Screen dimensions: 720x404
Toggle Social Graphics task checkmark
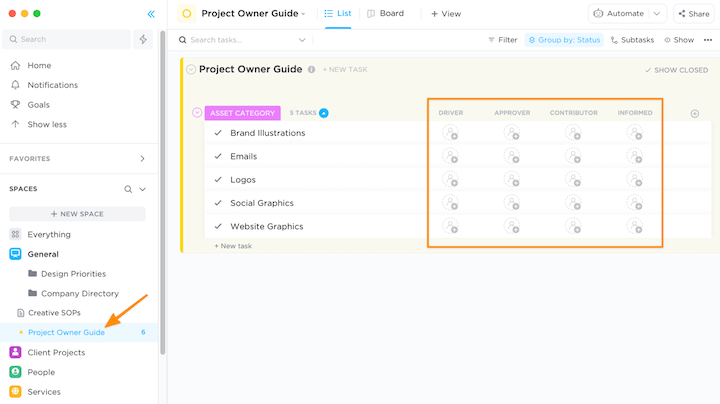coord(218,203)
